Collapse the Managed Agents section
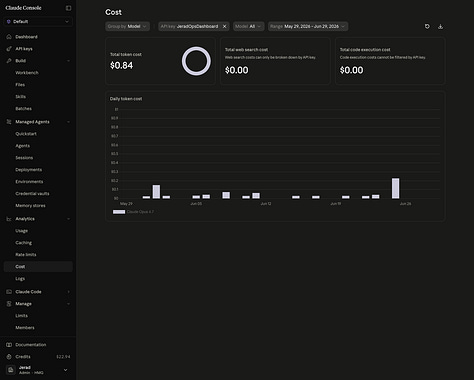The width and height of the screenshot is (474, 380). coord(69,122)
